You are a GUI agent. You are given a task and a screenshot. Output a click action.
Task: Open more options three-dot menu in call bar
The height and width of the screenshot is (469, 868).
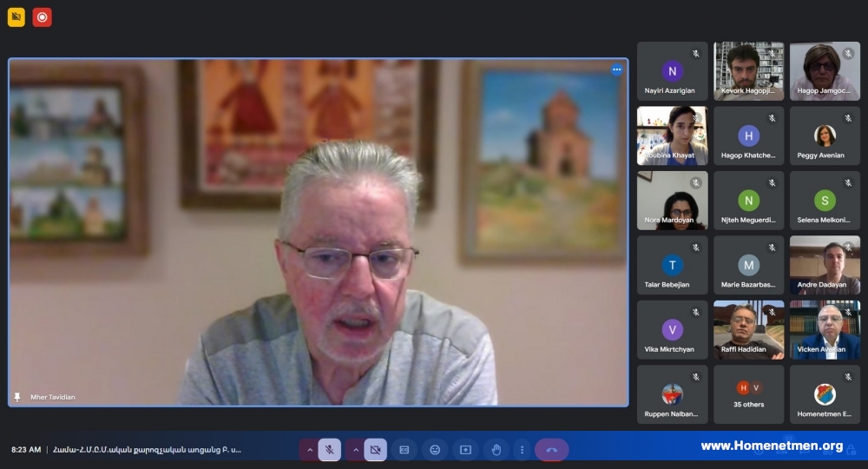pos(522,450)
